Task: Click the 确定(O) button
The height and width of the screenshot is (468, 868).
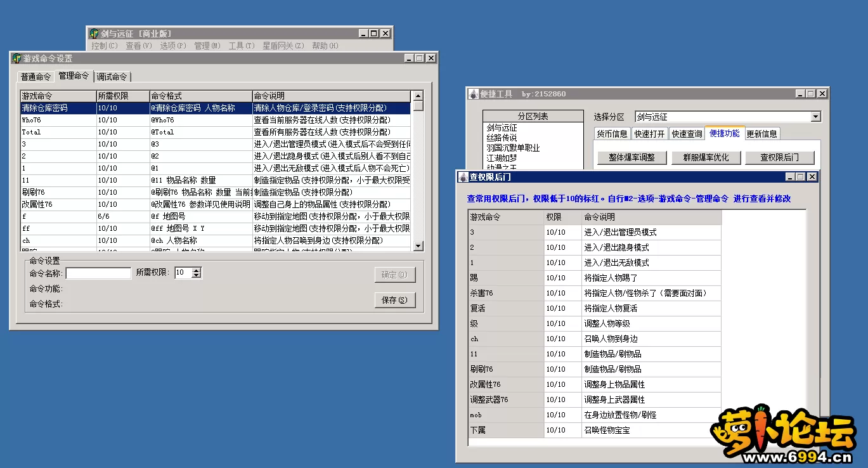Action: pos(395,275)
